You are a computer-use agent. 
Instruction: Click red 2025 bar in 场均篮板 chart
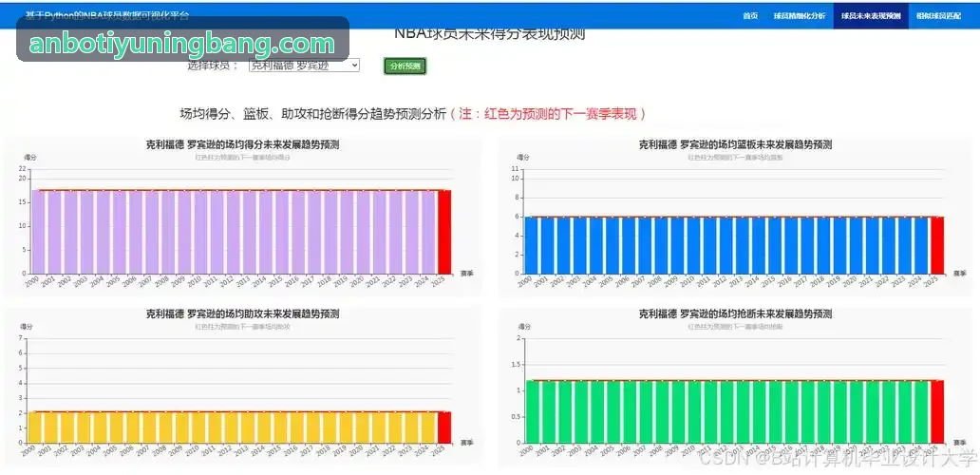click(x=937, y=245)
